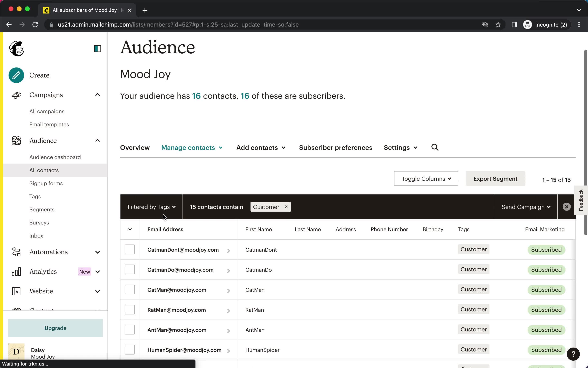Close the All subscribers of Mood Joy tab

pyautogui.click(x=129, y=10)
